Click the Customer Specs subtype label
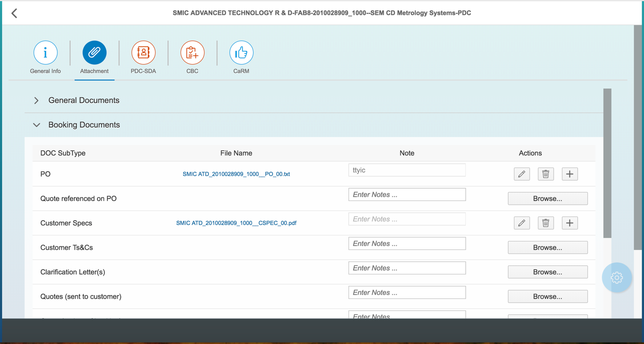The width and height of the screenshot is (644, 344). point(66,223)
